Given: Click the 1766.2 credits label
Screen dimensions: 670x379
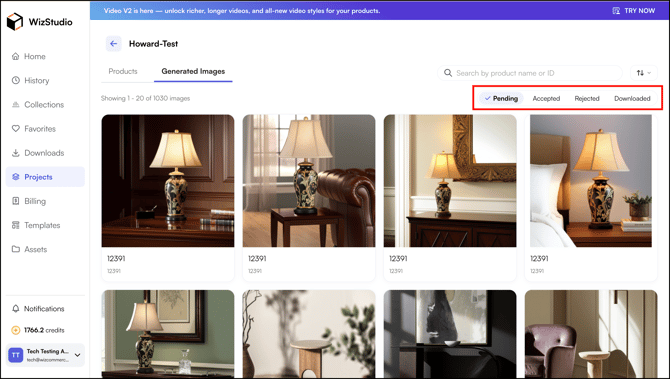Looking at the screenshot, I should tap(44, 330).
